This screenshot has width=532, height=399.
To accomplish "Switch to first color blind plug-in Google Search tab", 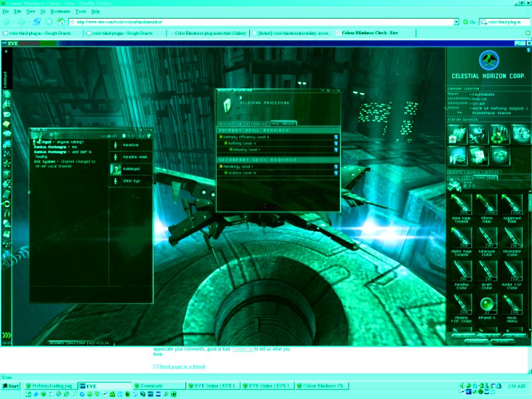I will pyautogui.click(x=41, y=33).
